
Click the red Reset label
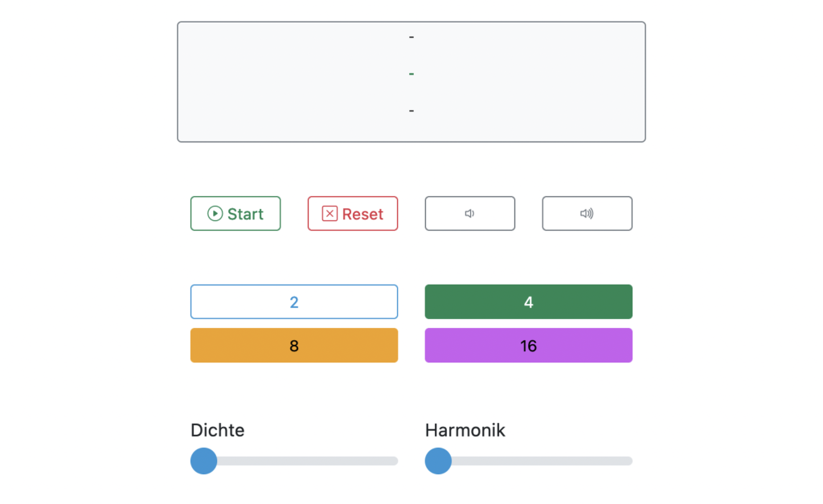coord(362,214)
